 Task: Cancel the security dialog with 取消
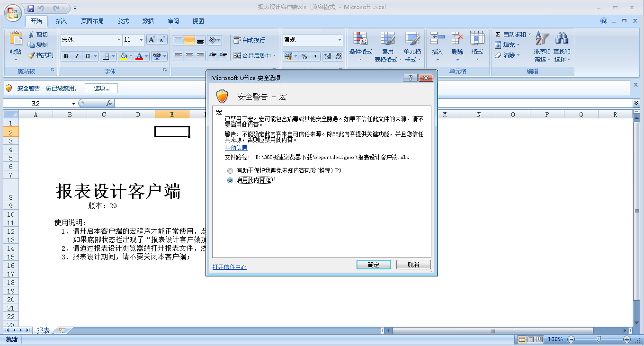click(x=413, y=265)
